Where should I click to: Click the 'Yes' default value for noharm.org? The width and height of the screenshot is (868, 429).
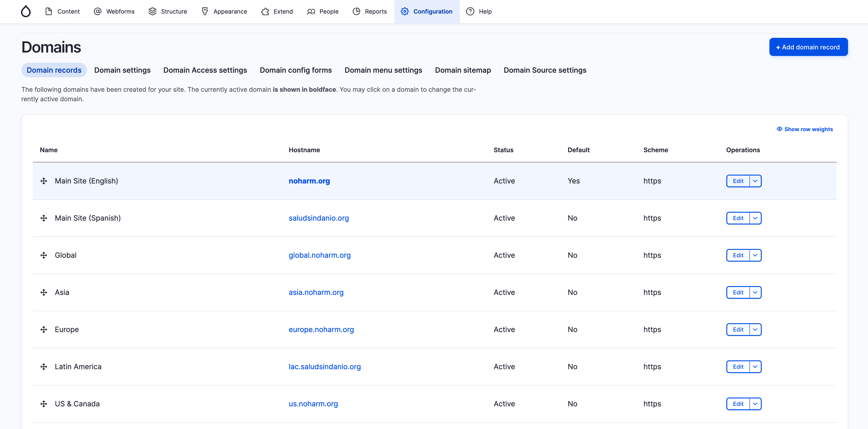(x=574, y=181)
